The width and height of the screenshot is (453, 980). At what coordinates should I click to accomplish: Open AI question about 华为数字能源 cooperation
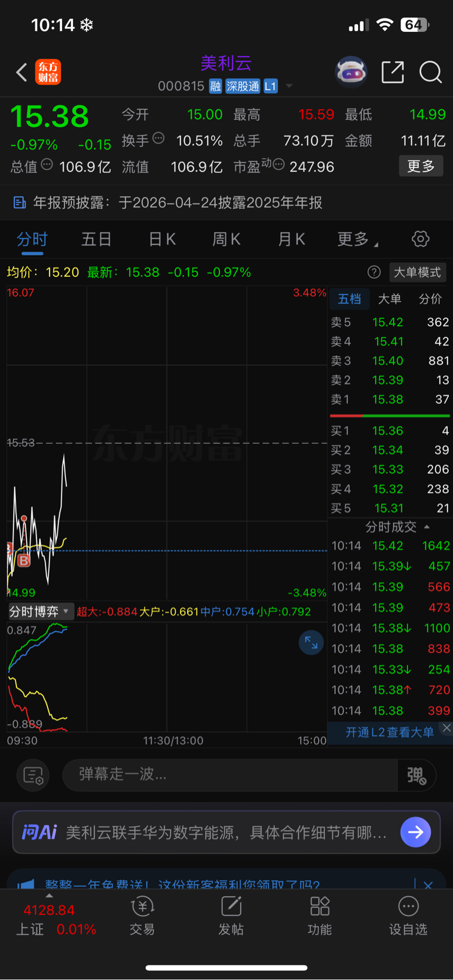click(226, 833)
